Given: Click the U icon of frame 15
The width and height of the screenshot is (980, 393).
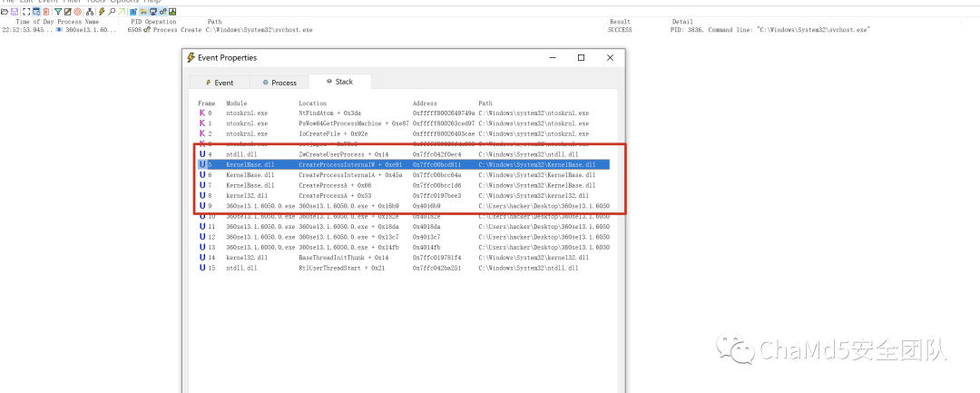Looking at the screenshot, I should [201, 268].
